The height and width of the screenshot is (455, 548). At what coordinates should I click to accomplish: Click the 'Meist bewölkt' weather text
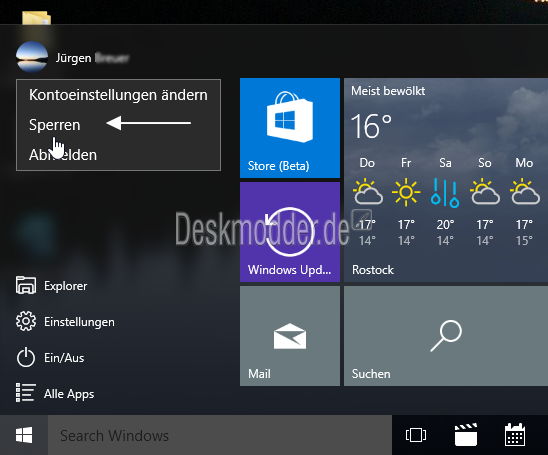click(x=388, y=91)
